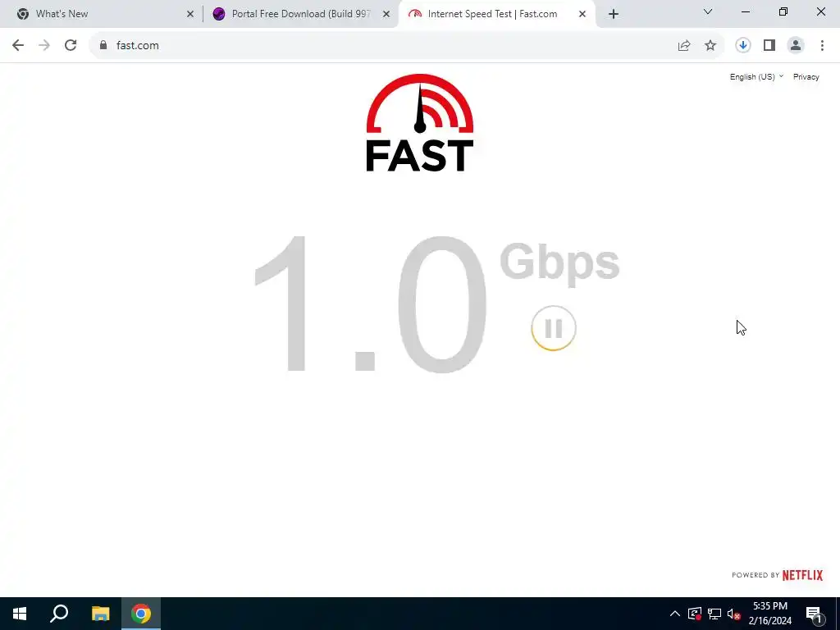
Task: Open Chrome three-dot menu
Action: (x=822, y=46)
